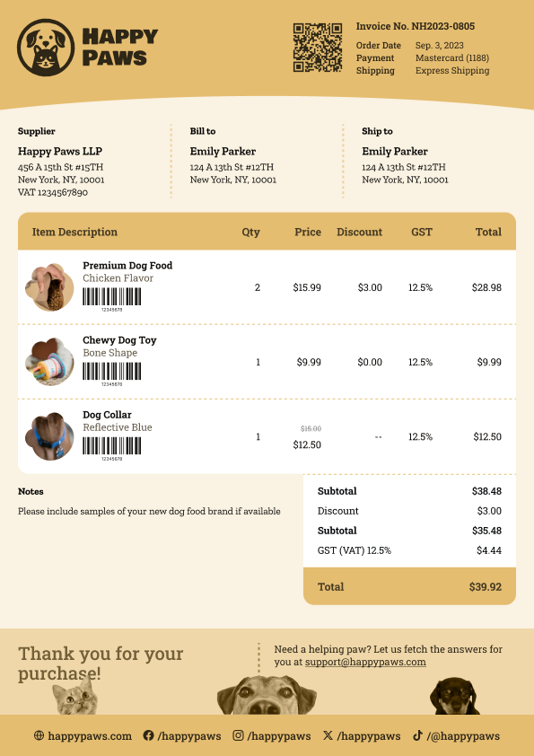The image size is (534, 756).
Task: Click the Premium Dog Food barcode
Action: tap(112, 299)
